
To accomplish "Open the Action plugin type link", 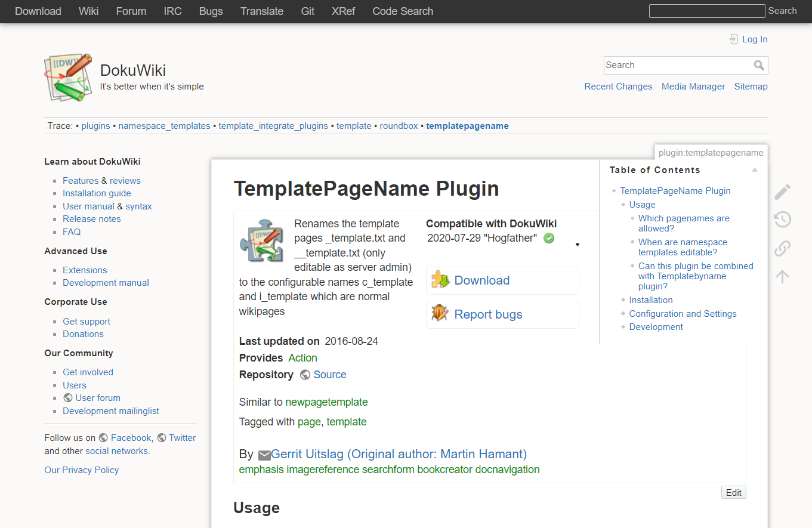I will [x=302, y=358].
